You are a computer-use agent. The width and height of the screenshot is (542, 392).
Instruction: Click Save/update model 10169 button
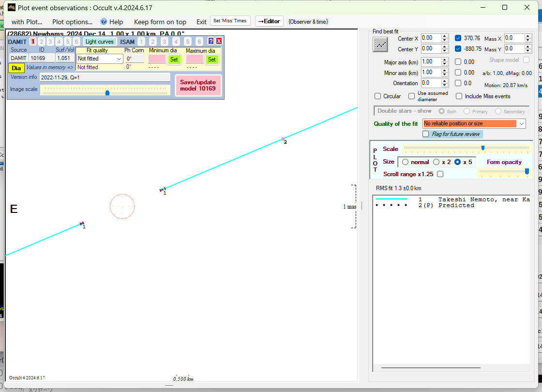(198, 85)
